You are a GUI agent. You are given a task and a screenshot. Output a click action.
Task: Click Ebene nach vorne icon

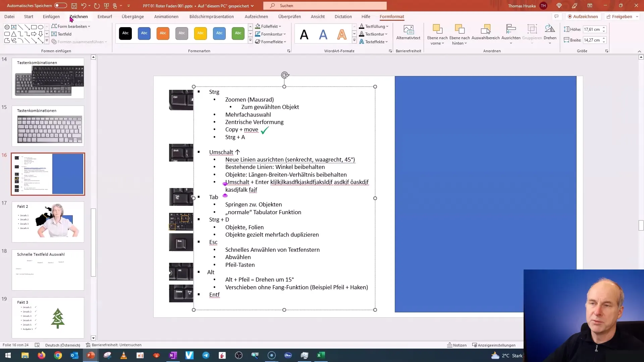[x=437, y=29]
